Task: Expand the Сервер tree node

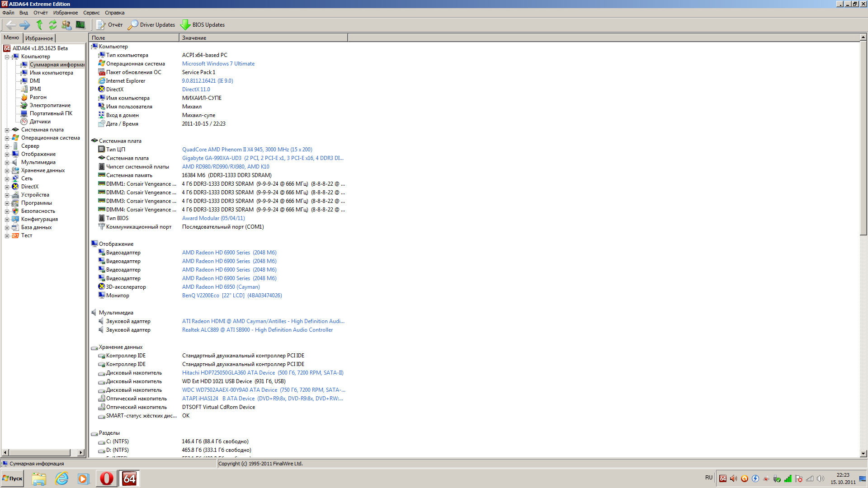Action: coord(7,146)
